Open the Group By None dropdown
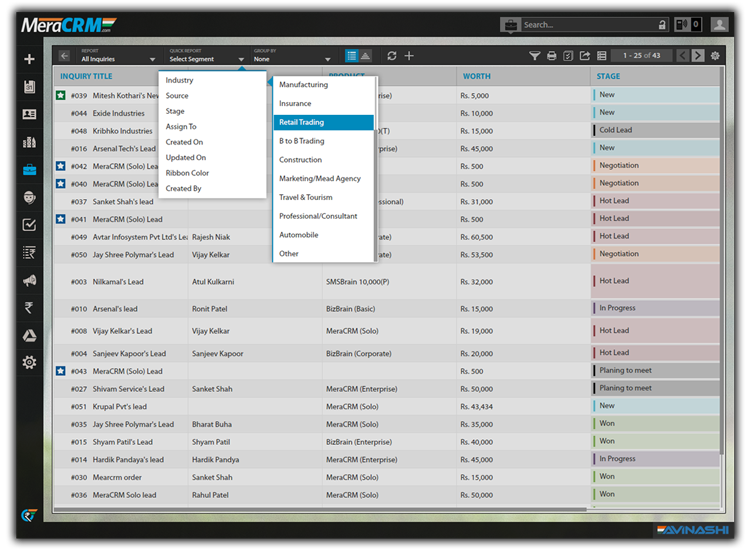This screenshot has height=550, width=750. pos(292,56)
